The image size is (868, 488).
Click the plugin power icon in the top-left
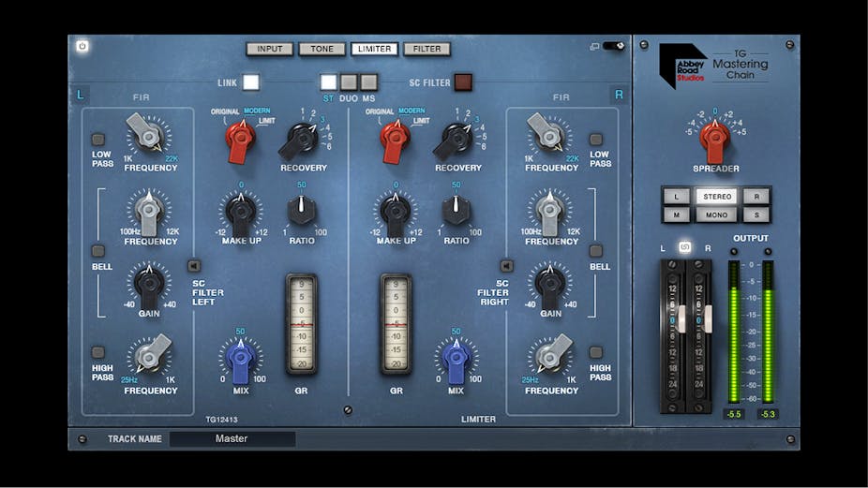tap(82, 46)
